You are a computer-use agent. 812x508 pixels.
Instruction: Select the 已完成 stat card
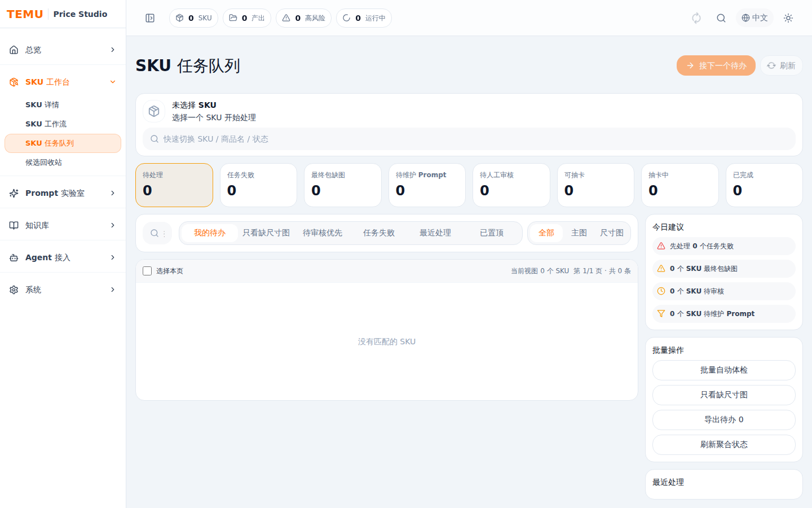(x=764, y=185)
